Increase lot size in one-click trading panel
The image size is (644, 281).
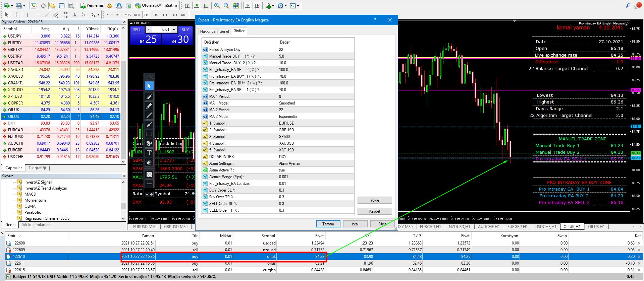coord(174,29)
